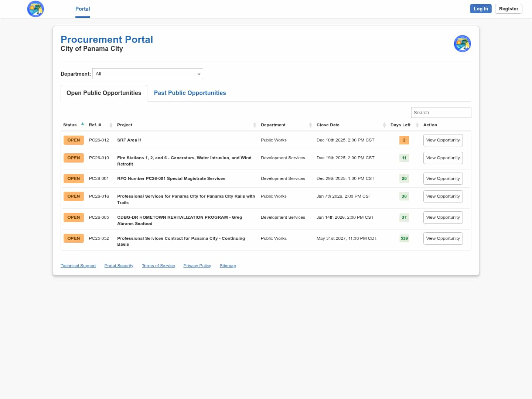Screen dimensions: 532x399
Task: Click the Register button
Action: point(508,9)
